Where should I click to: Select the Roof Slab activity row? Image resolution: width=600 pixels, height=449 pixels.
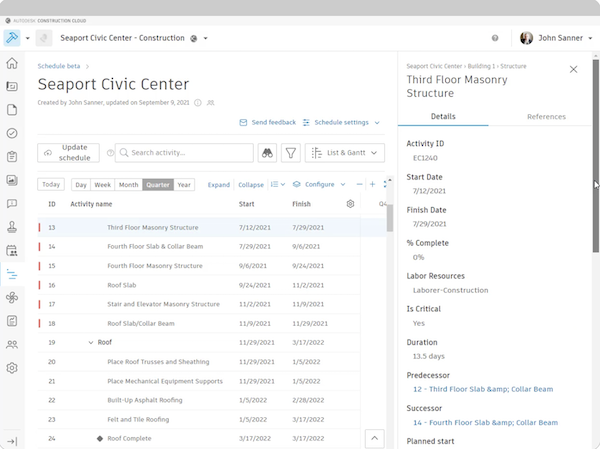point(199,285)
